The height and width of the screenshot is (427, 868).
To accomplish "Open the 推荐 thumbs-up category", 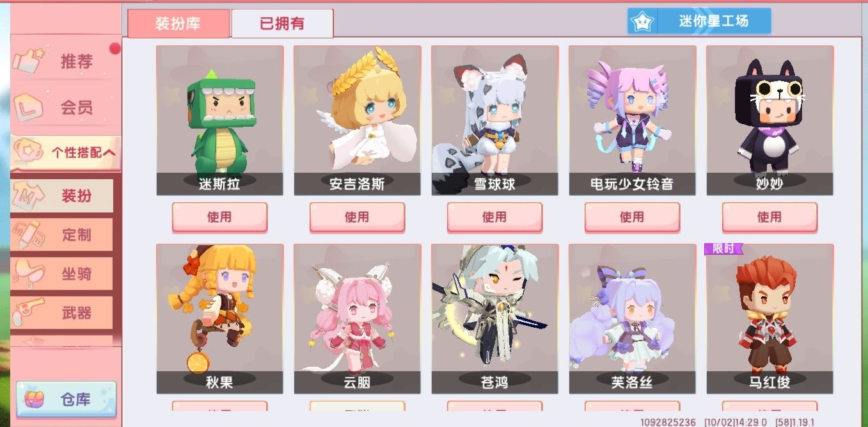I will [28, 61].
